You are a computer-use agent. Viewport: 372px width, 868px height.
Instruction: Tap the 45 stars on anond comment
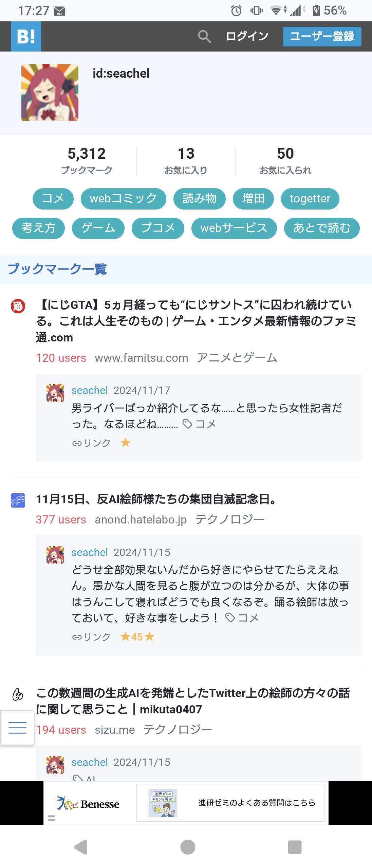pos(137,637)
